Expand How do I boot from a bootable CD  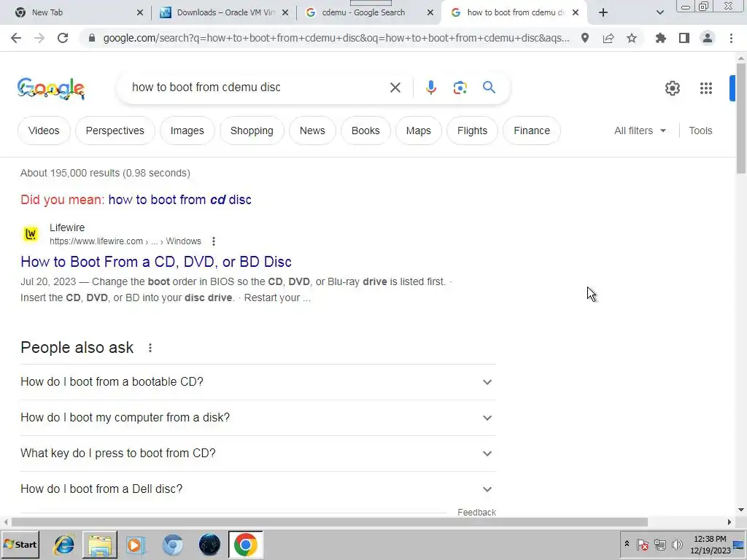(x=258, y=382)
